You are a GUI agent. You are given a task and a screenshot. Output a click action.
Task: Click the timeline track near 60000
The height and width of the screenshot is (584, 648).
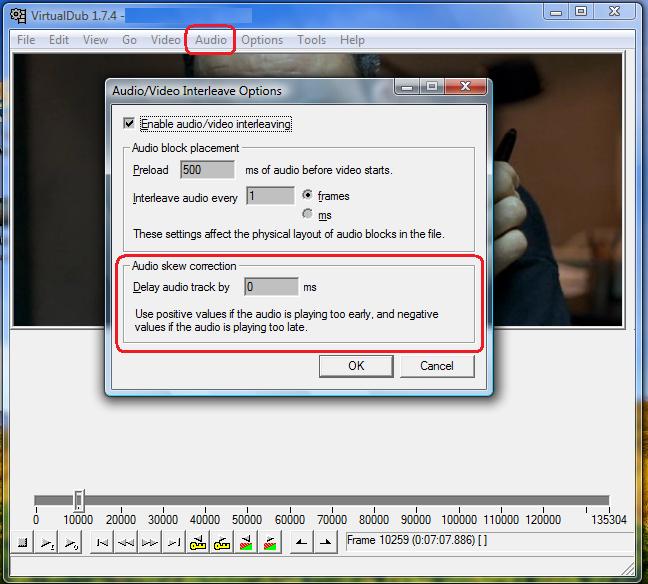(x=290, y=501)
